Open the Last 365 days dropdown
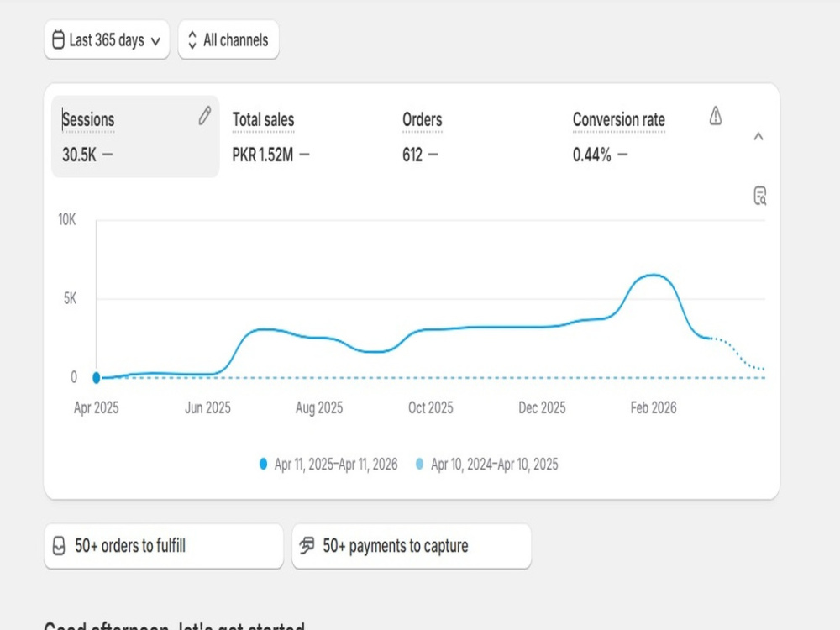 pyautogui.click(x=108, y=39)
